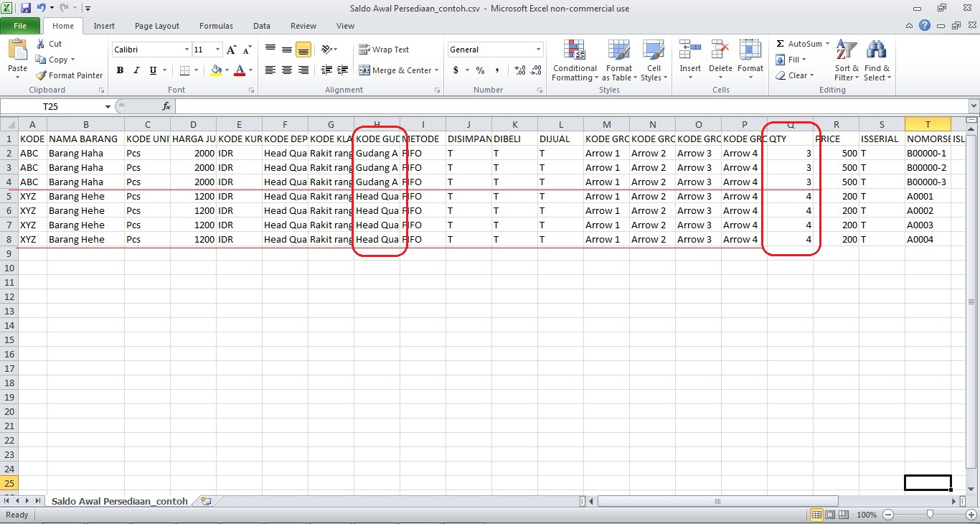This screenshot has height=524, width=980.
Task: Open Sort & Filter menu
Action: (x=847, y=61)
